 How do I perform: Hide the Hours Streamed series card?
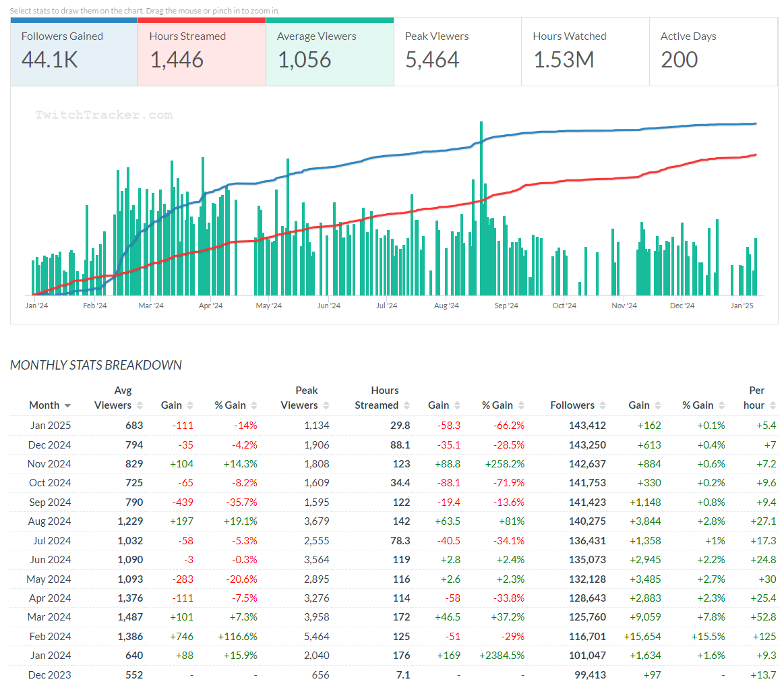(202, 52)
